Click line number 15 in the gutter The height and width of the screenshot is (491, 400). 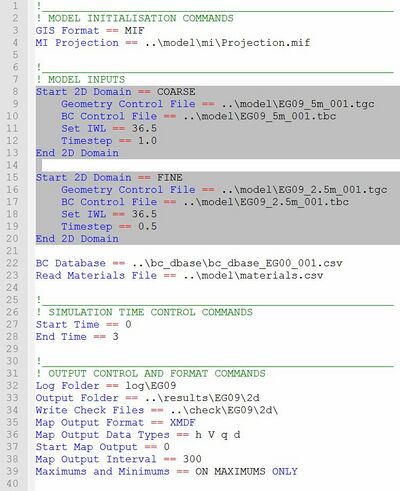click(x=12, y=177)
